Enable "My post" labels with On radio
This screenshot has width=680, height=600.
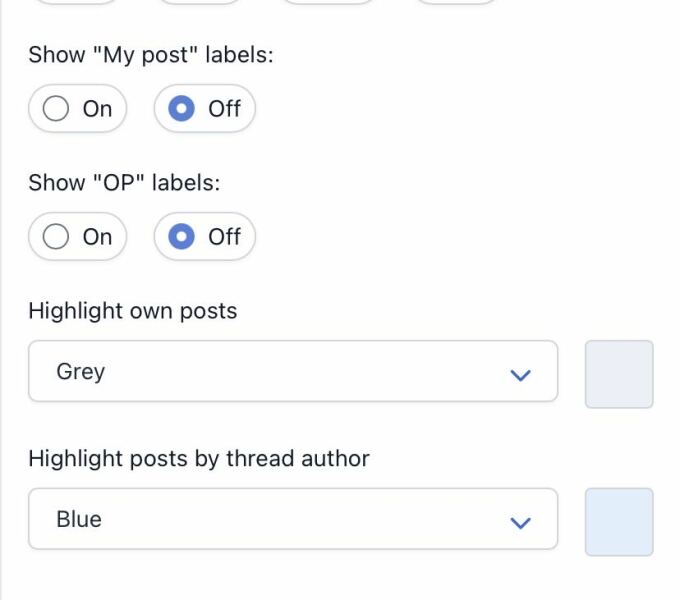[57, 109]
